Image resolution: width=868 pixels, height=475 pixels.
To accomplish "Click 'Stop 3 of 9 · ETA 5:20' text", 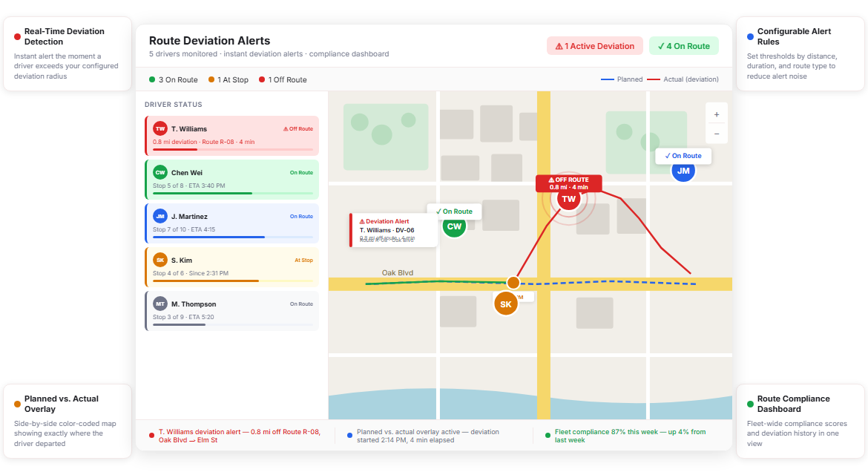I will (183, 317).
